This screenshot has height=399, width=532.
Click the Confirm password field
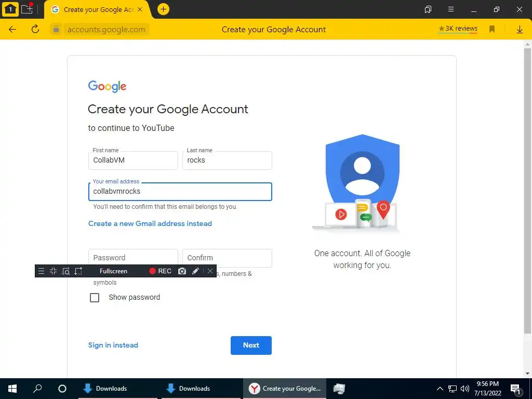(x=227, y=258)
